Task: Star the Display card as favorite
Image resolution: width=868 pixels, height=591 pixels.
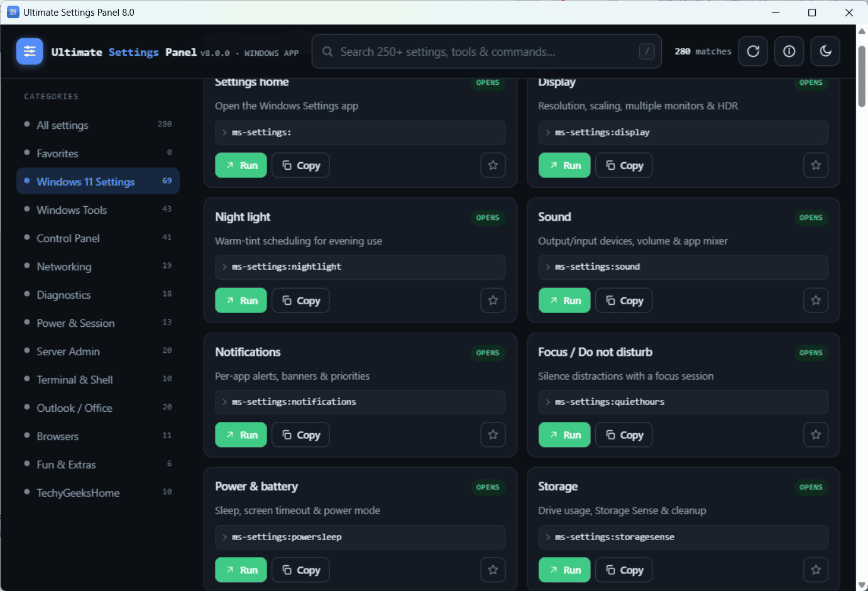Action: click(x=816, y=165)
